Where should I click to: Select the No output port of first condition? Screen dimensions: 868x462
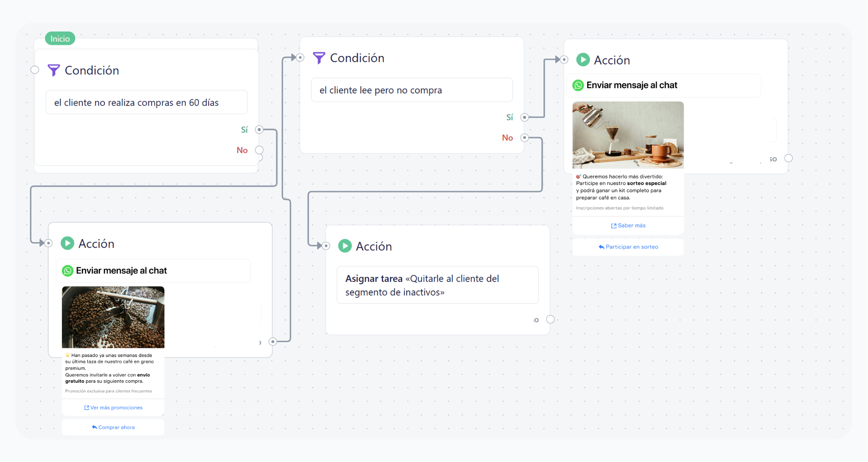point(259,150)
